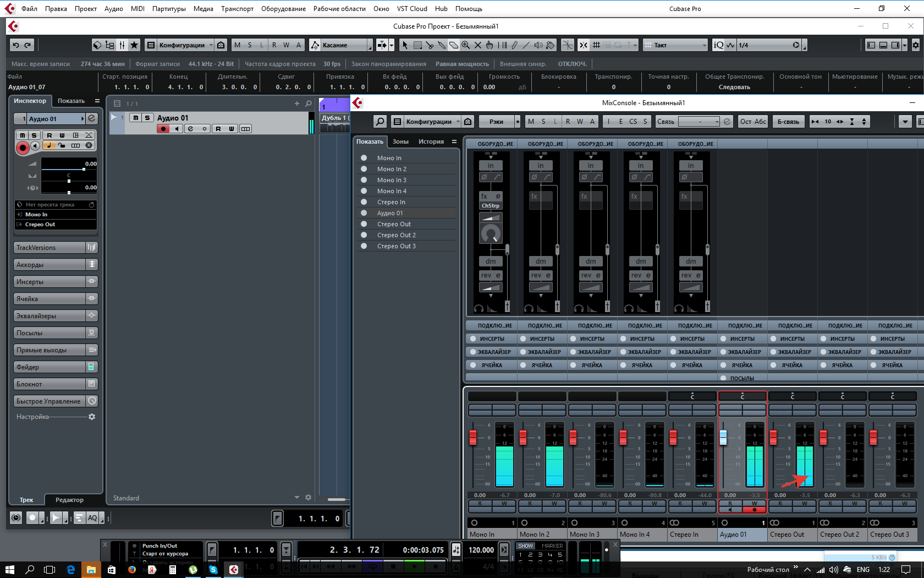
Task: Click the Аудио 01 channel fader handle
Action: point(723,438)
